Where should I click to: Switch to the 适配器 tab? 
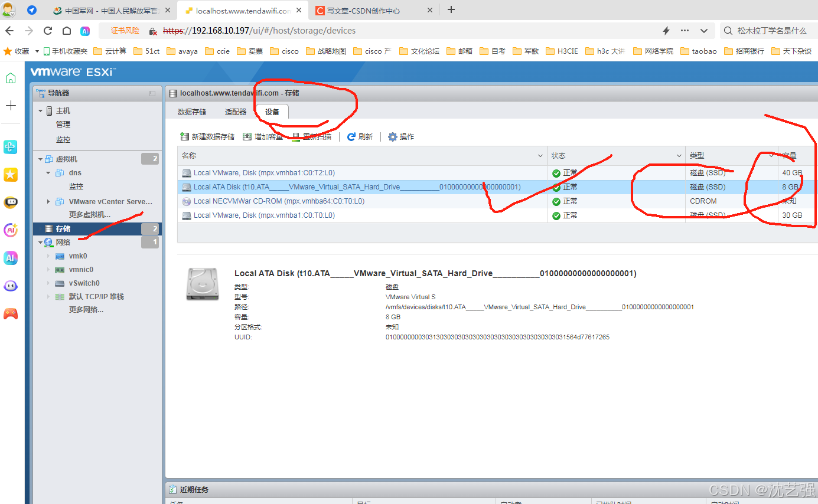[236, 112]
